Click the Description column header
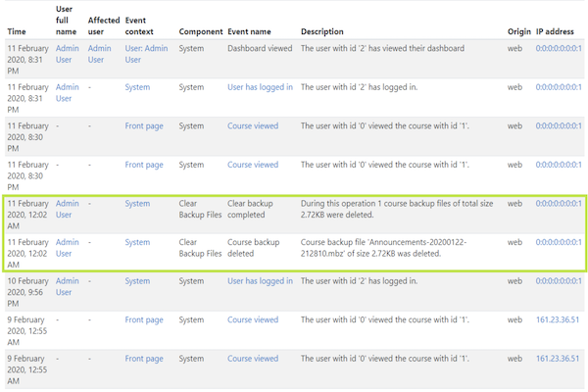The image size is (588, 392). coord(322,31)
